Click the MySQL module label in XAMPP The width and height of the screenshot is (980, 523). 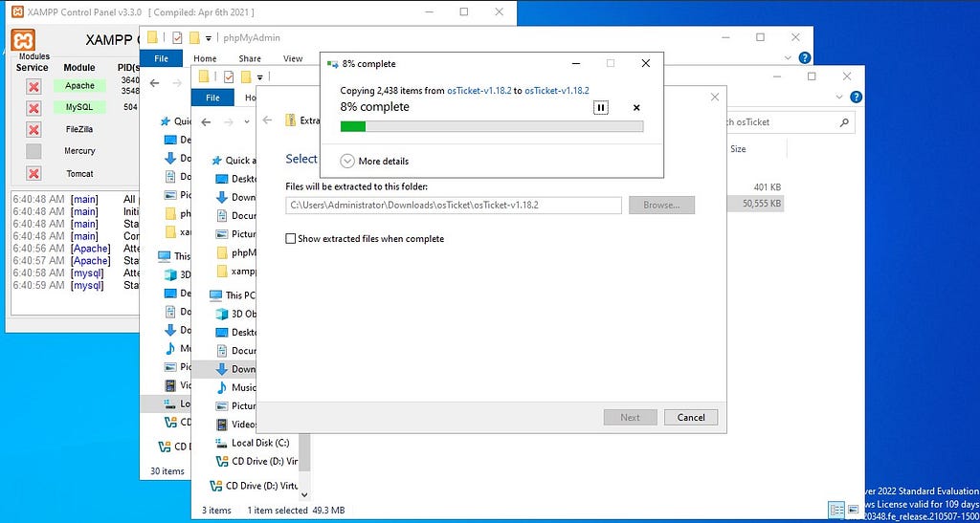79,107
